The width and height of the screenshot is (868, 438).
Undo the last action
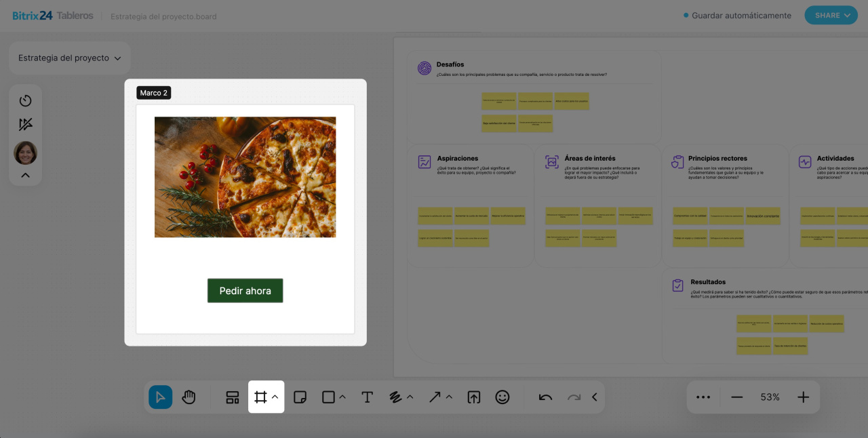[545, 397]
